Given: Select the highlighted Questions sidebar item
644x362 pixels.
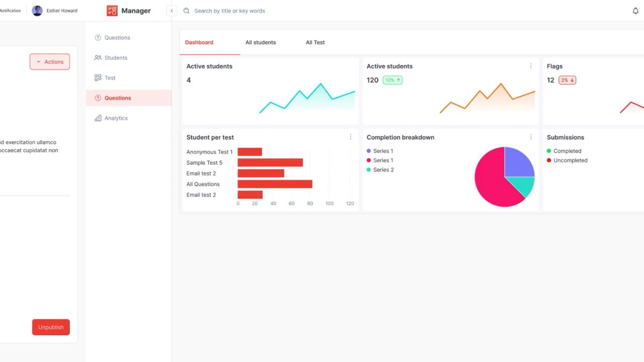Looking at the screenshot, I should [x=128, y=98].
